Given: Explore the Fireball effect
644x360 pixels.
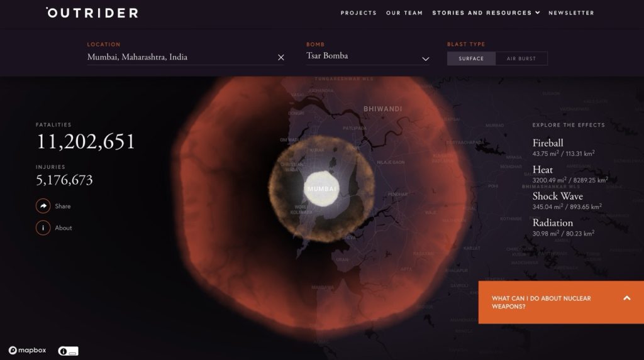Looking at the screenshot, I should click(x=548, y=143).
